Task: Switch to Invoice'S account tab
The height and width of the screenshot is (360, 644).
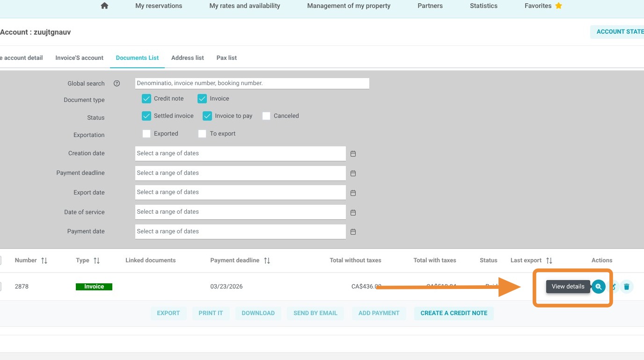Action: click(79, 58)
